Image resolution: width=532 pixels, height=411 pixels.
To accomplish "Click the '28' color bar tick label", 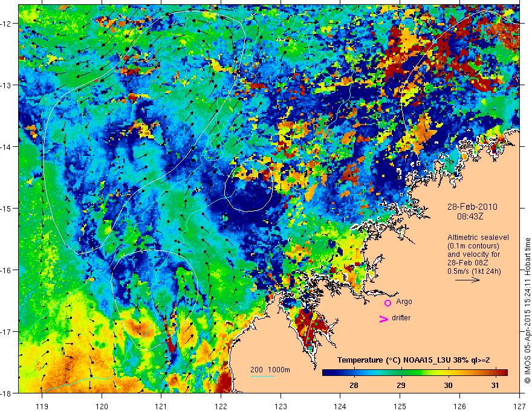I will coord(354,385).
